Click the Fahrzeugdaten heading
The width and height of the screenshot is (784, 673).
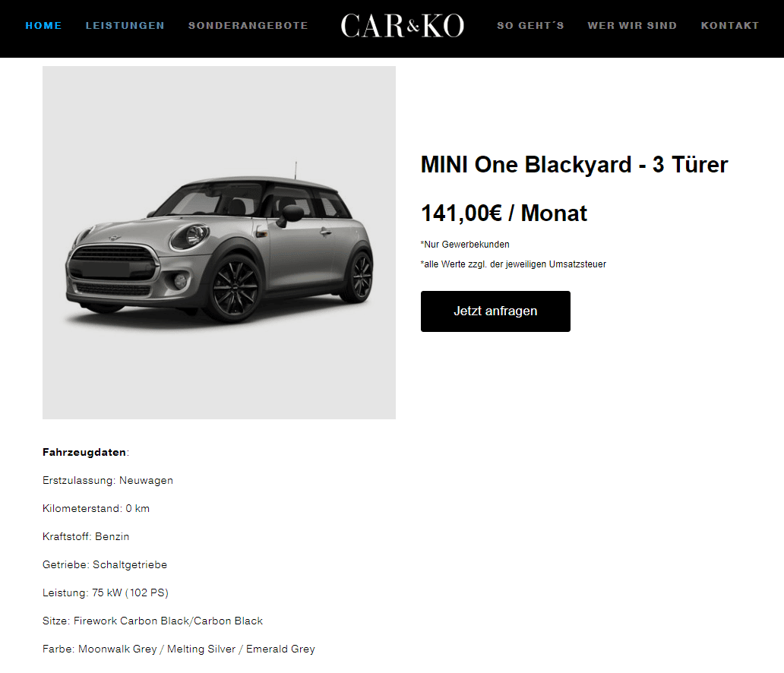pos(86,452)
